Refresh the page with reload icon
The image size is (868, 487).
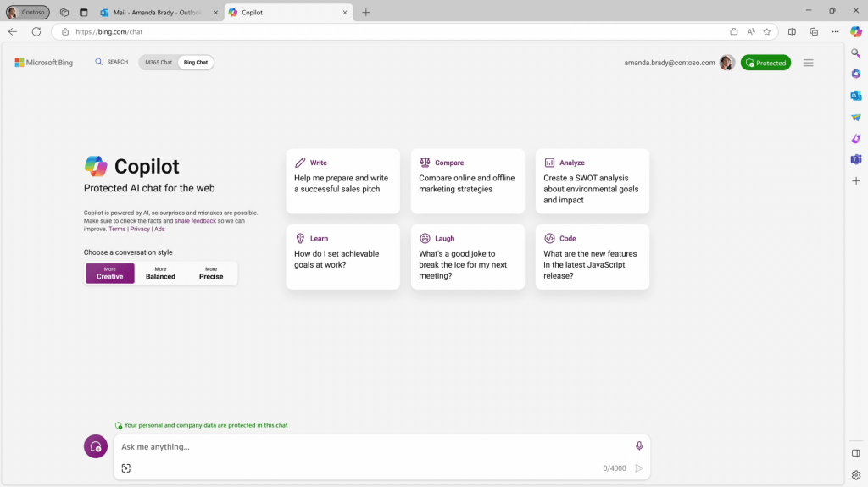tap(36, 31)
